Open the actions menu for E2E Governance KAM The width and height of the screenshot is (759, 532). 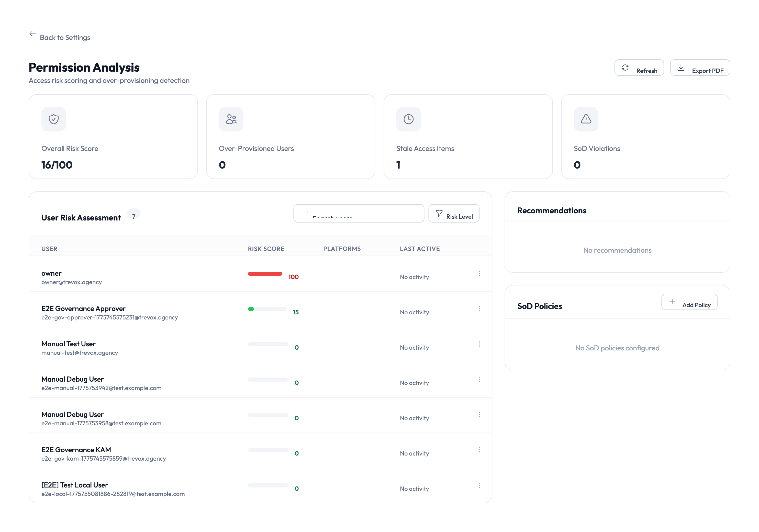click(x=480, y=450)
